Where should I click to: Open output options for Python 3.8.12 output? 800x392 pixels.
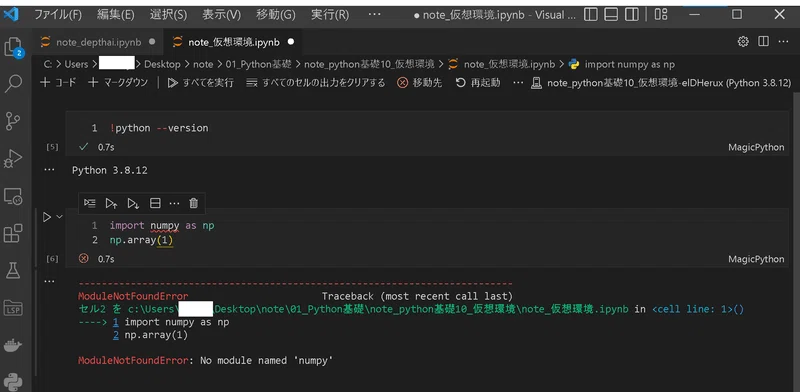(49, 169)
